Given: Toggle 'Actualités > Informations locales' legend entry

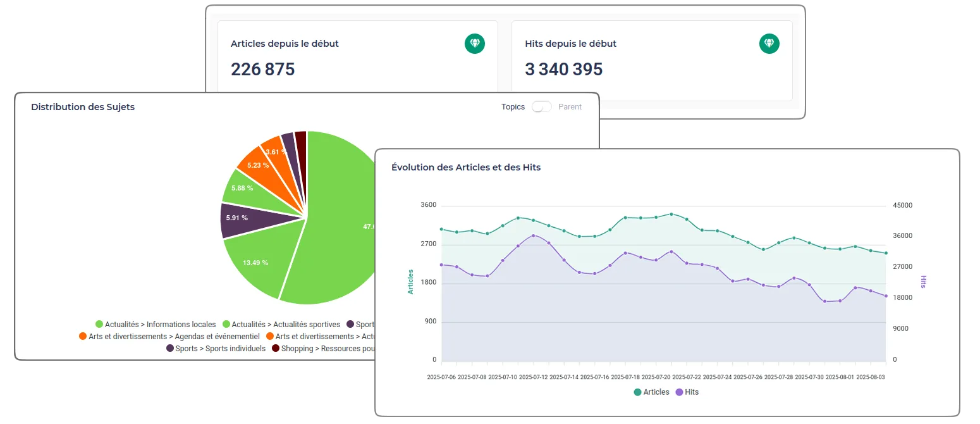Looking at the screenshot, I should pyautogui.click(x=155, y=325).
